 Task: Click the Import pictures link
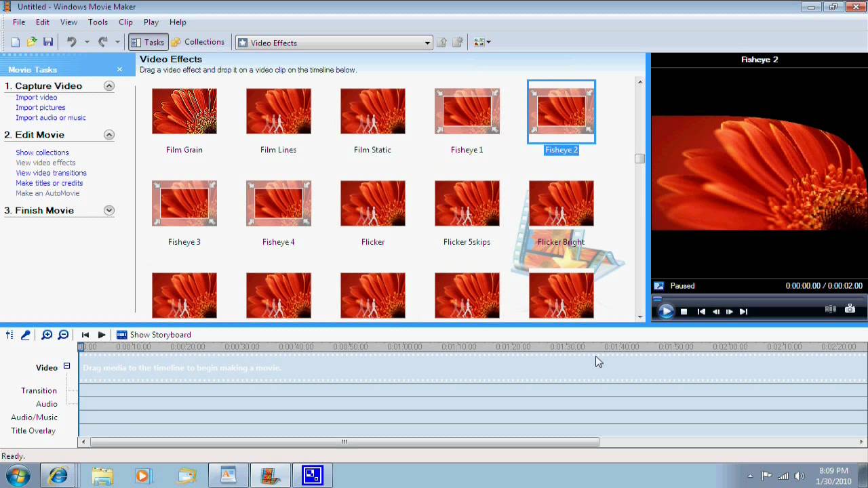41,108
